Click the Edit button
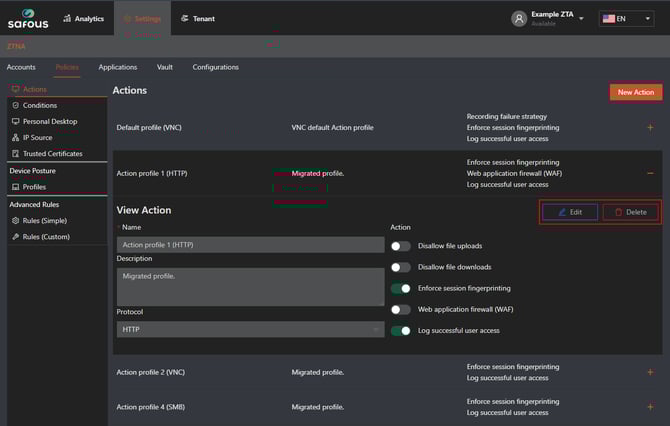 click(570, 212)
